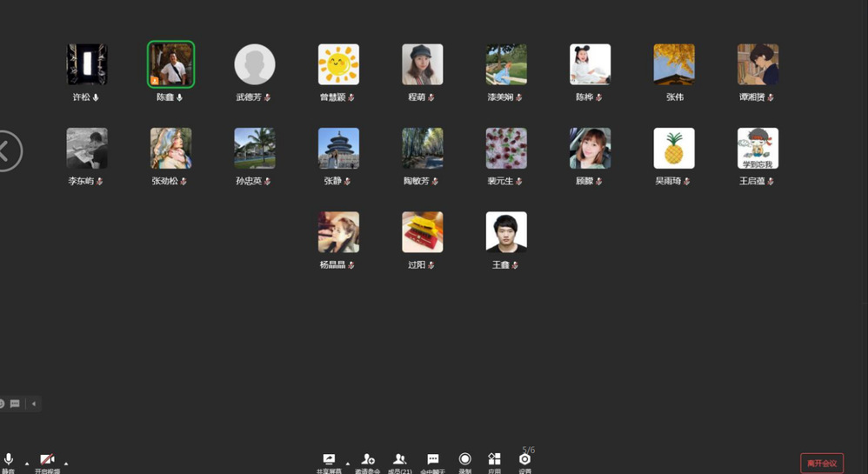Open the apps (应用) icon
Image resolution: width=868 pixels, height=474 pixels.
tap(494, 460)
